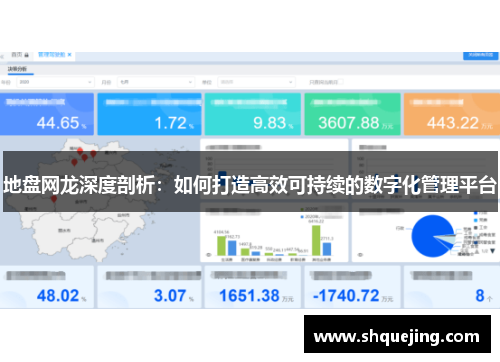Open the bottom card showing 48.02%

point(47,287)
